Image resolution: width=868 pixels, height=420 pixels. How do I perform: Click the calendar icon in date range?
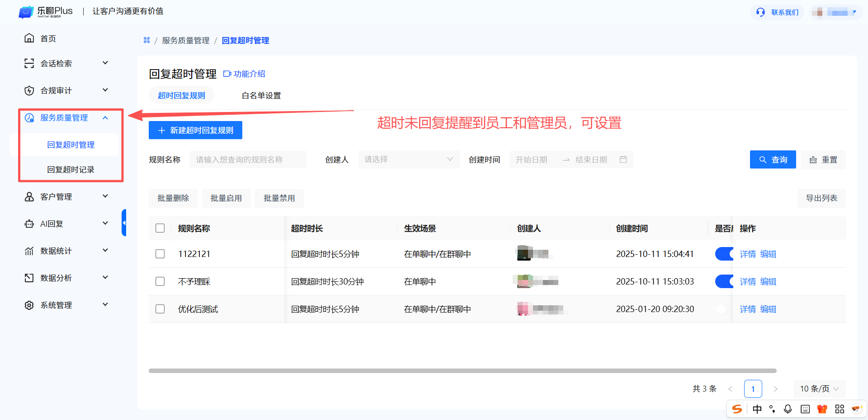(x=623, y=159)
